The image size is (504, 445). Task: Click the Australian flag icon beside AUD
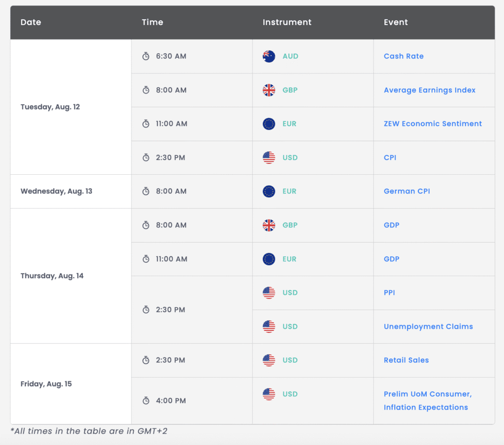[269, 56]
